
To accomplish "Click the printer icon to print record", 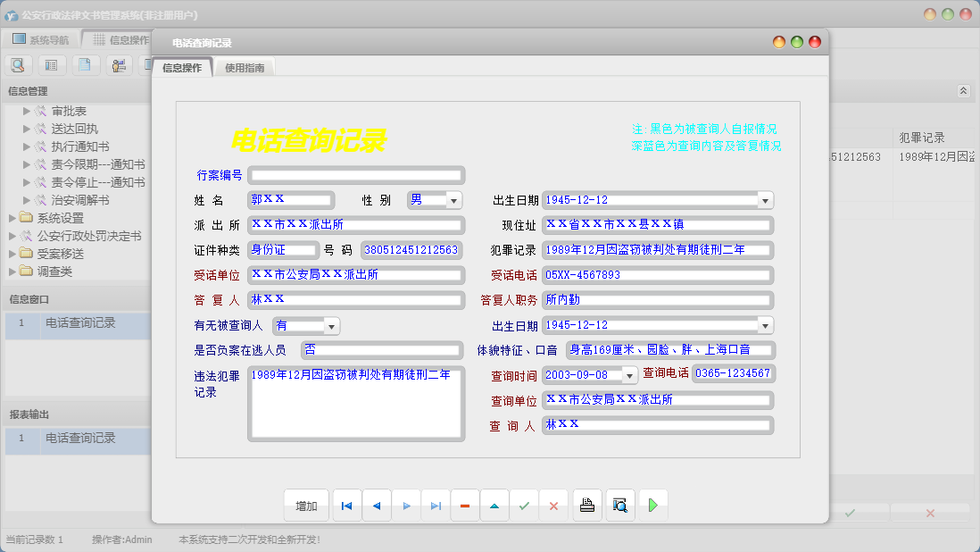I will (x=586, y=506).
